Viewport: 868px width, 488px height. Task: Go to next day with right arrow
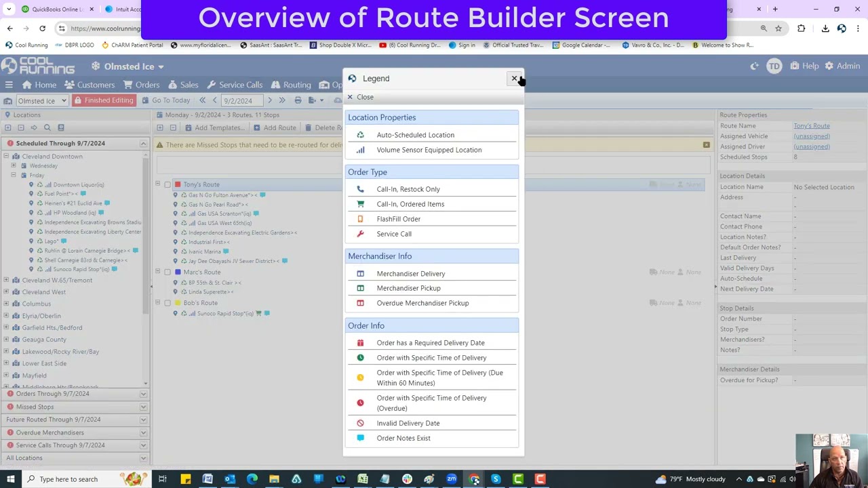[x=269, y=100]
